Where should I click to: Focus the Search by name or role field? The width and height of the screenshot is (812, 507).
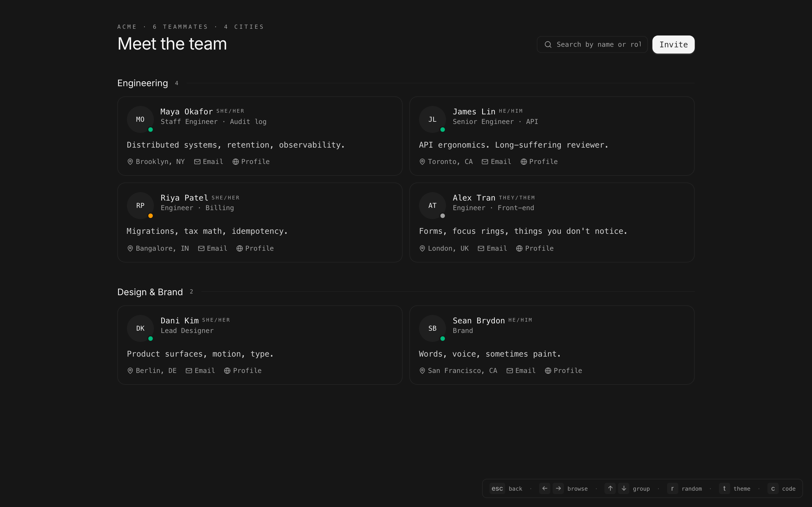pos(599,45)
